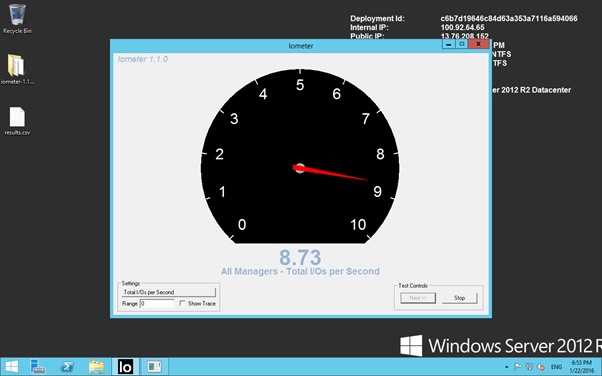Select the results.csv file icon
The width and height of the screenshot is (602, 376).
point(17,121)
